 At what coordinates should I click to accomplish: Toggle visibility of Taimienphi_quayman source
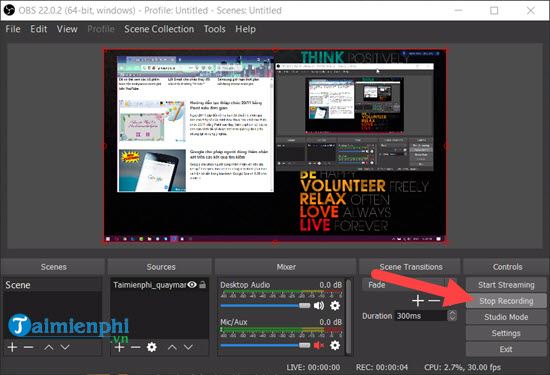(x=192, y=285)
